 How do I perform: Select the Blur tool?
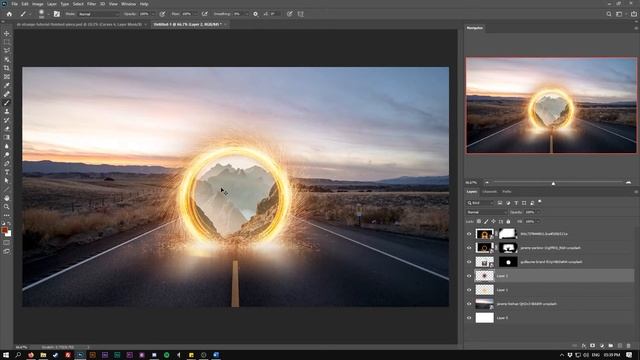7,146
